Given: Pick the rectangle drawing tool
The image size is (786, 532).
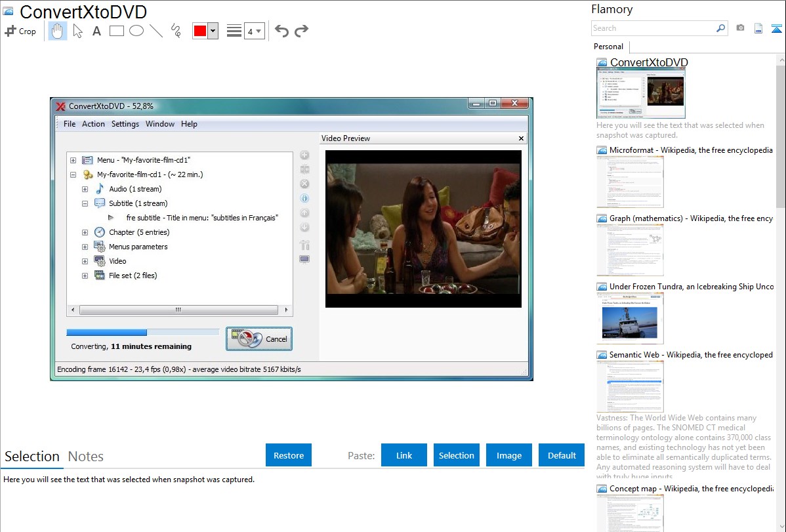Looking at the screenshot, I should [x=117, y=31].
